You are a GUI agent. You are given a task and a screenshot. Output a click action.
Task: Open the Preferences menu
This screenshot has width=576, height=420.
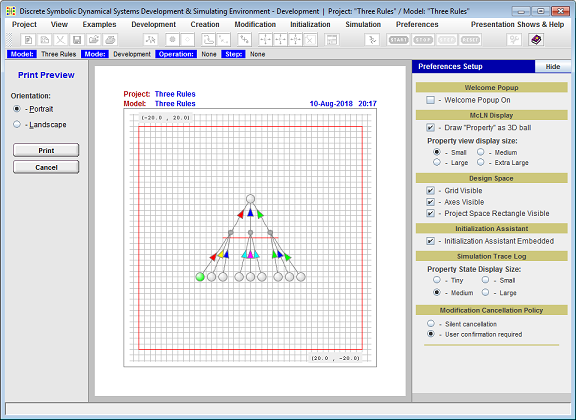[x=417, y=24]
